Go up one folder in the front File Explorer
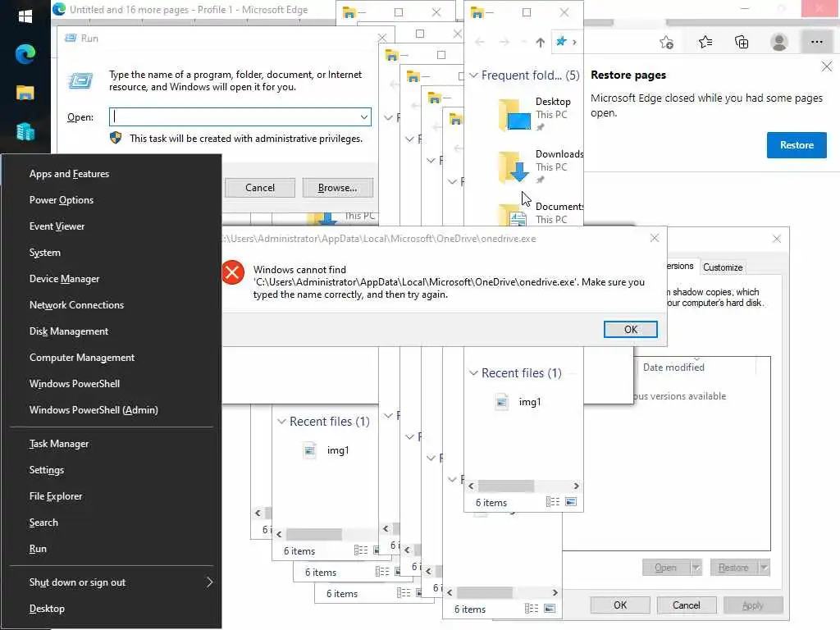 [540, 42]
